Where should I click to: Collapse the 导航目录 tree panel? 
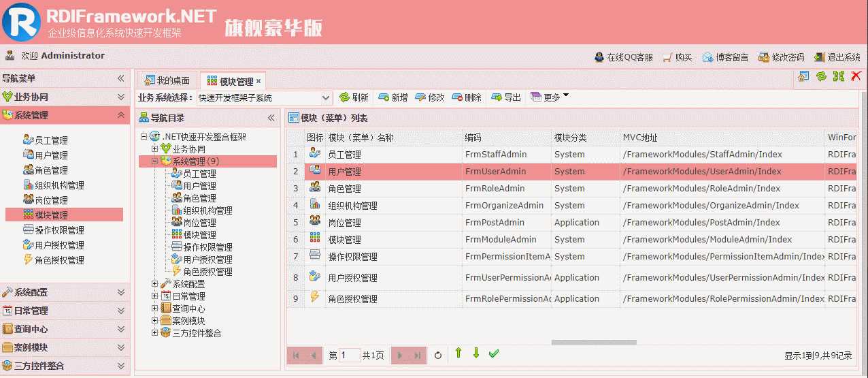(271, 117)
